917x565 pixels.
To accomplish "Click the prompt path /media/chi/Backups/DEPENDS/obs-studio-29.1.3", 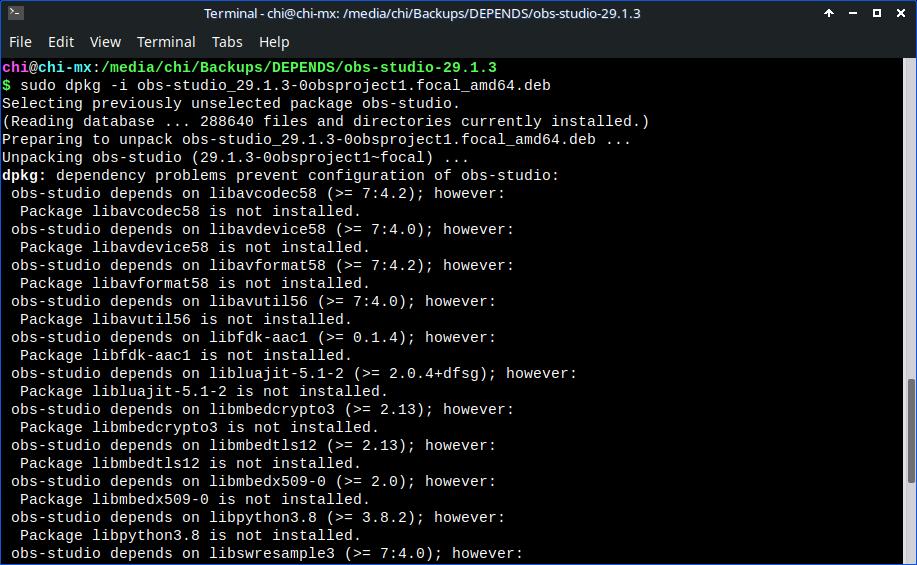I will coord(299,67).
